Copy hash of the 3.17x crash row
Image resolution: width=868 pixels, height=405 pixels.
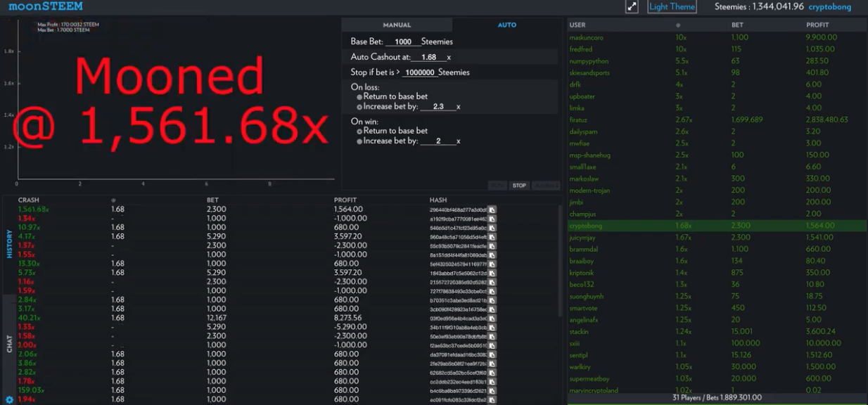pos(492,309)
